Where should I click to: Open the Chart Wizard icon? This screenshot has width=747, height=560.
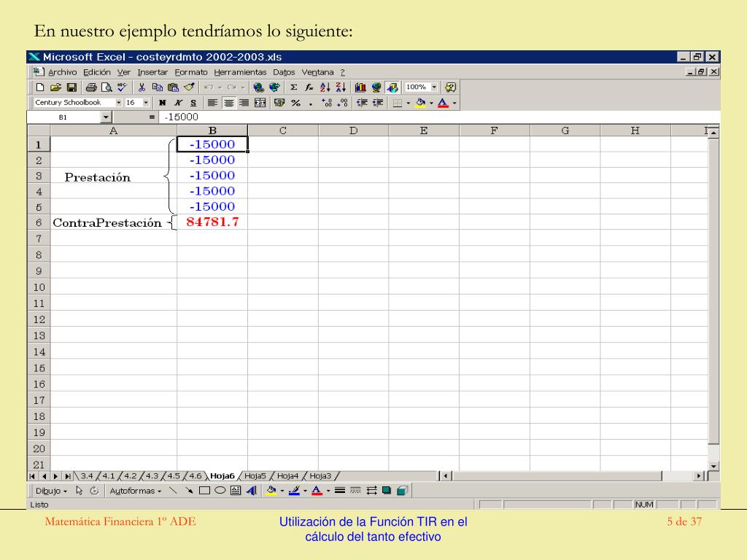pos(360,87)
